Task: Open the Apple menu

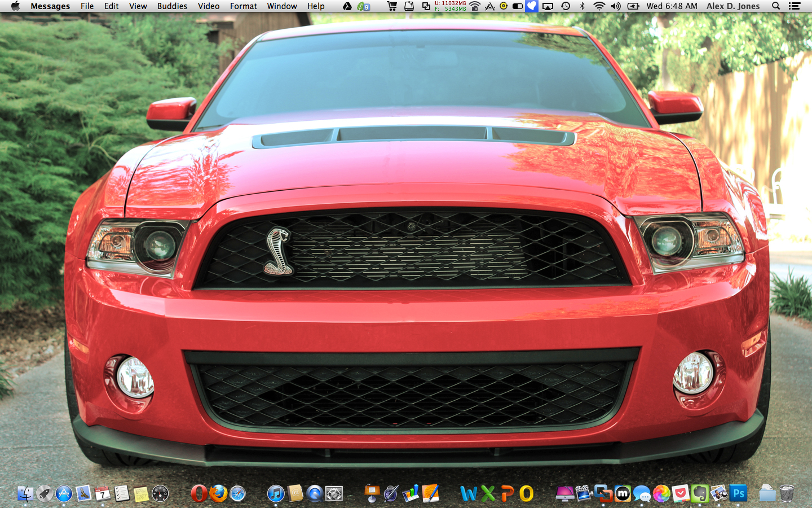Action: click(x=15, y=6)
